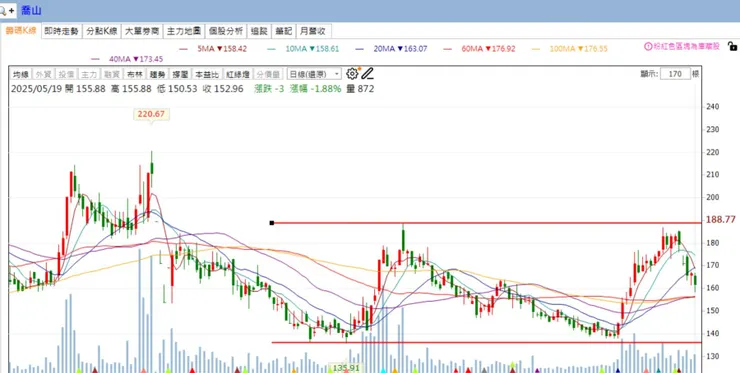Click the 顯示 bar count field showing 170
The width and height of the screenshot is (740, 373).
tap(675, 74)
